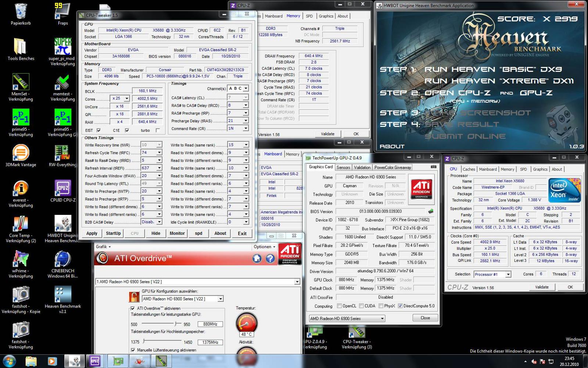Toggle the C1E checkbox in CPU-Tweaker
Screen dimensions: 588x368
click(x=127, y=130)
